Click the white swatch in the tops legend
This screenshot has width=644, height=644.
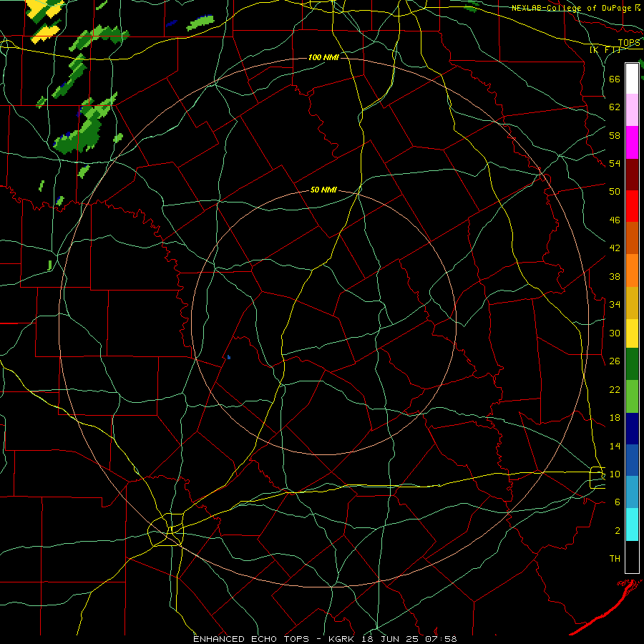[x=632, y=79]
